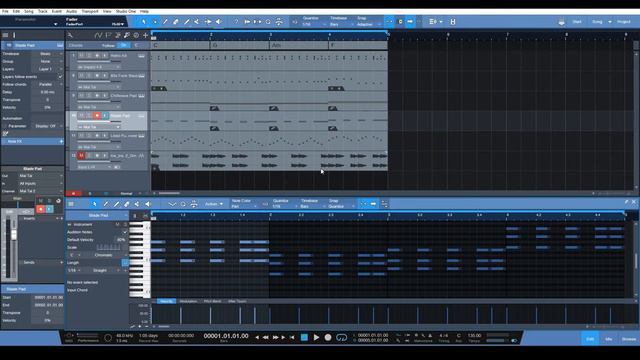Mute the Kw_bts audio track
The image size is (640, 360).
pos(81,156)
